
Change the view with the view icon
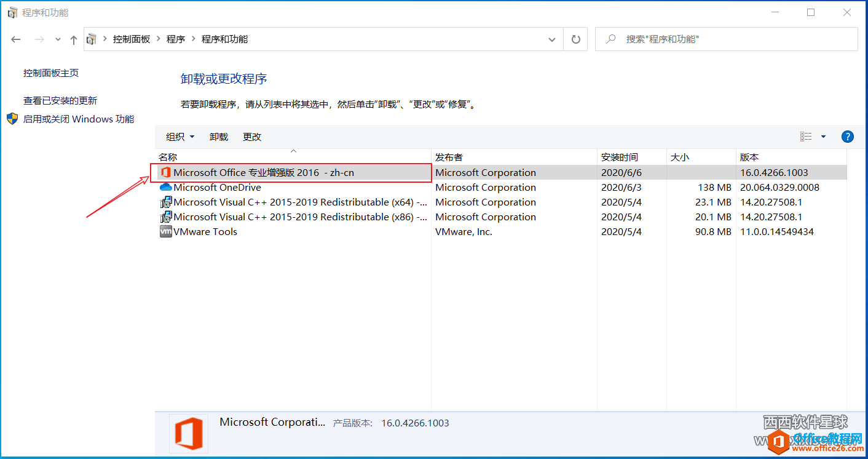point(806,137)
